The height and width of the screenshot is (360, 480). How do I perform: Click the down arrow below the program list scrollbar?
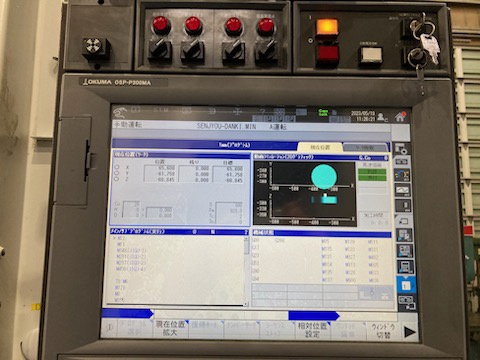coord(246,303)
